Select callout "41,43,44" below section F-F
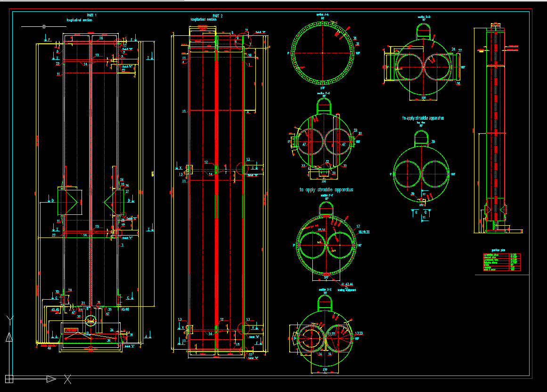 (x=347, y=285)
